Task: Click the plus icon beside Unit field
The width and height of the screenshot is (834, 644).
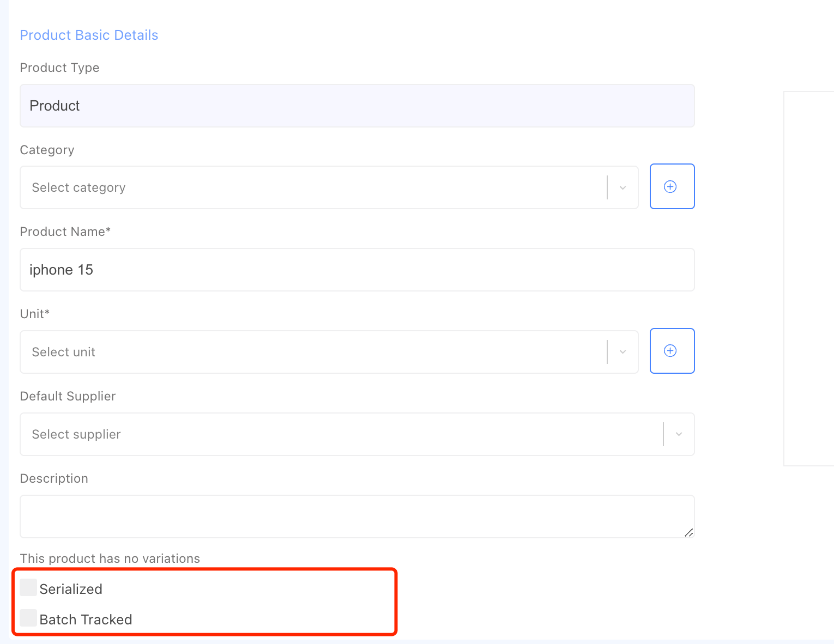Action: 672,351
